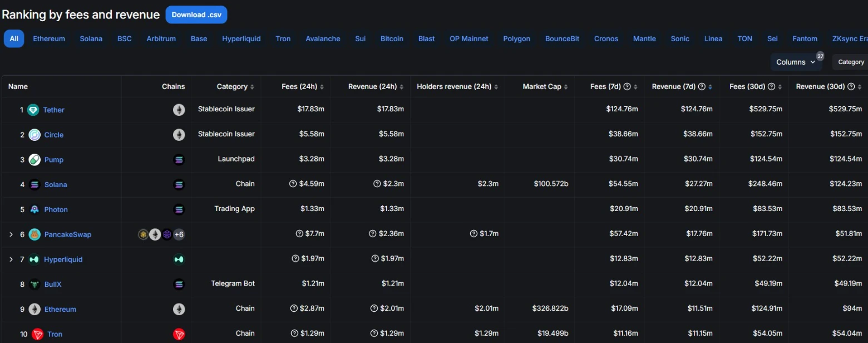Viewport: 868px width, 343px height.
Task: Click Tron chain icon in Chains column
Action: 179,334
